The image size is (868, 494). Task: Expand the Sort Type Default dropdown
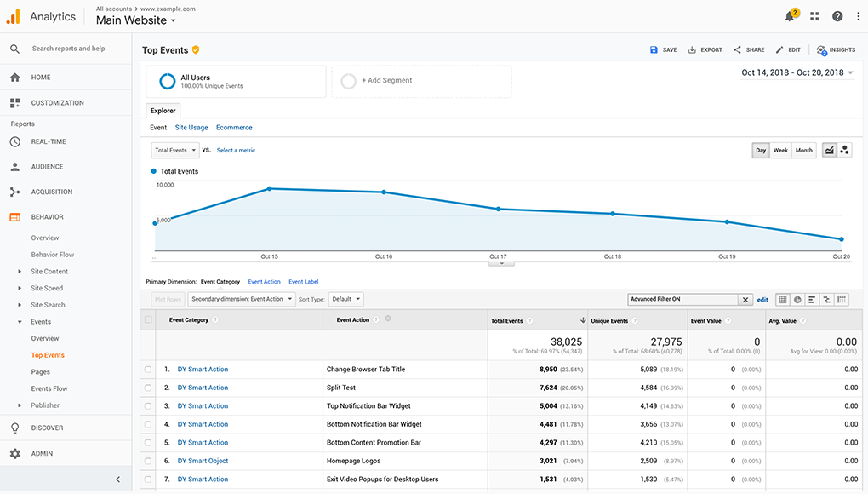pyautogui.click(x=345, y=299)
